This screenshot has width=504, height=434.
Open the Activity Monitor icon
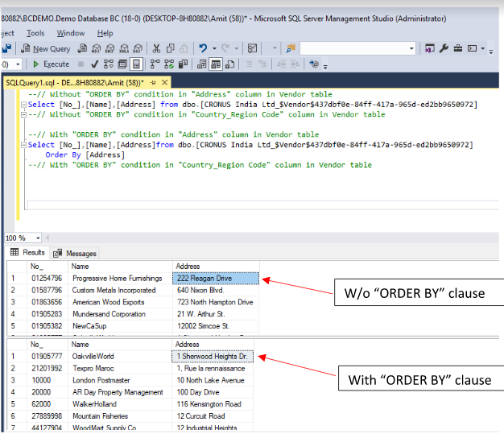252,48
